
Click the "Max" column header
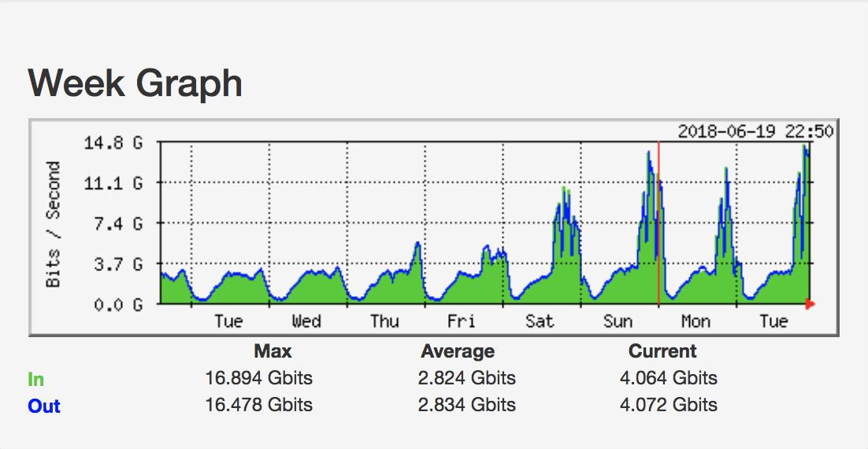pos(273,351)
